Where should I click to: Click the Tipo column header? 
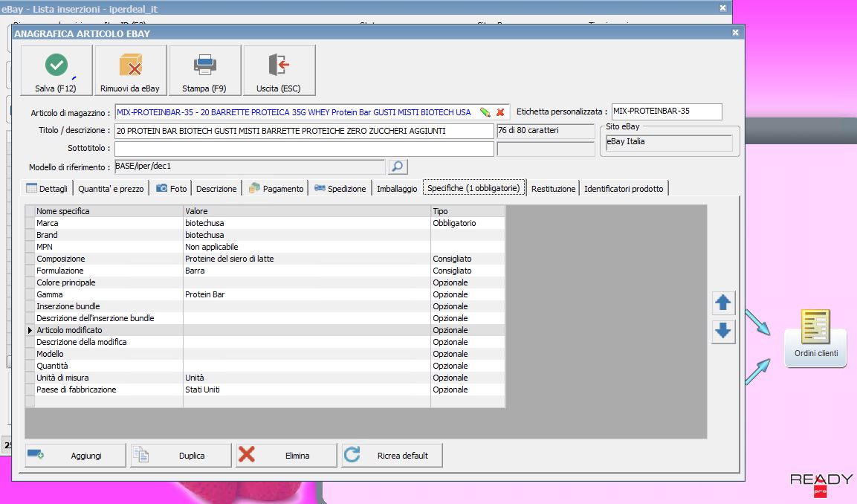coord(468,211)
